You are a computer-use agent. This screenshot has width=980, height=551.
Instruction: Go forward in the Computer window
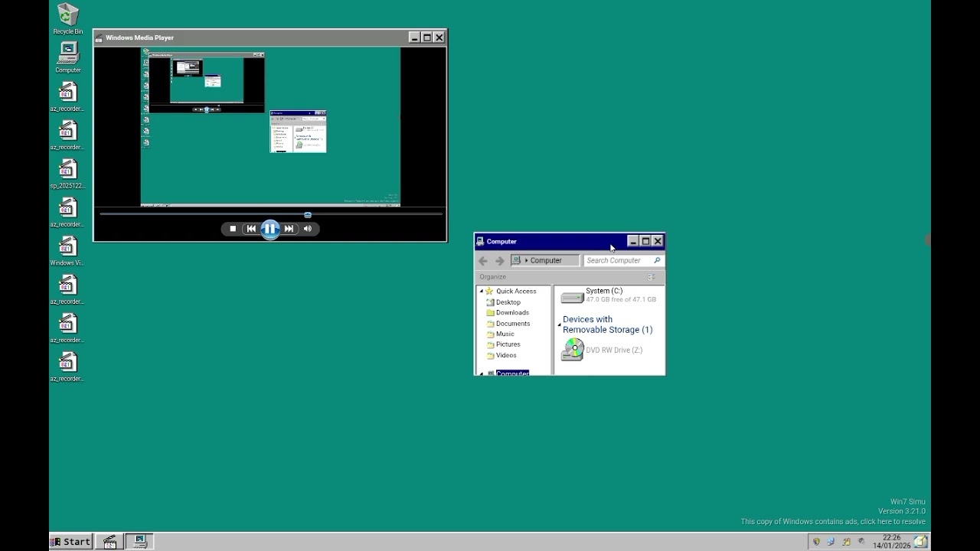point(500,261)
